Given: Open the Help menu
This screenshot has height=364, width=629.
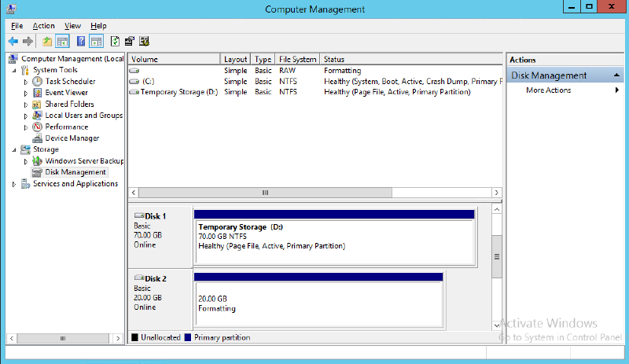Looking at the screenshot, I should click(x=98, y=26).
